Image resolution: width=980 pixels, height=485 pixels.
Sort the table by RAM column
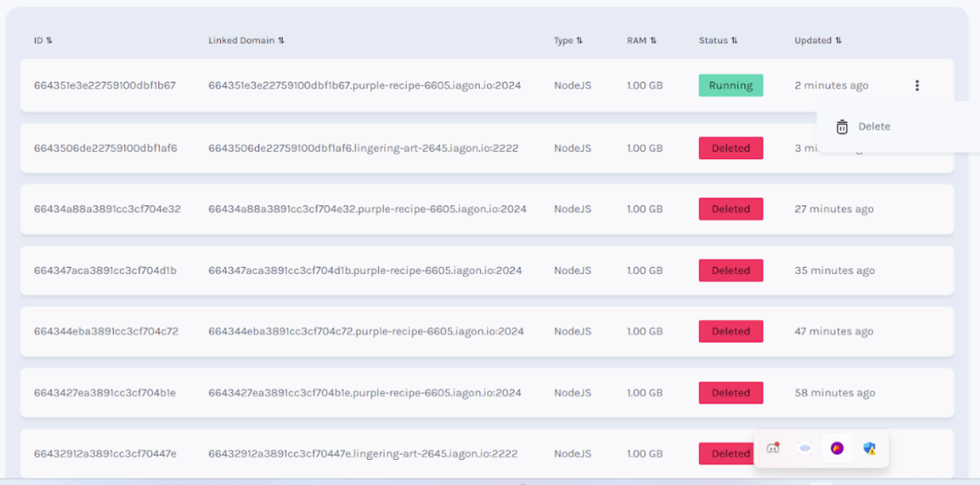(653, 41)
